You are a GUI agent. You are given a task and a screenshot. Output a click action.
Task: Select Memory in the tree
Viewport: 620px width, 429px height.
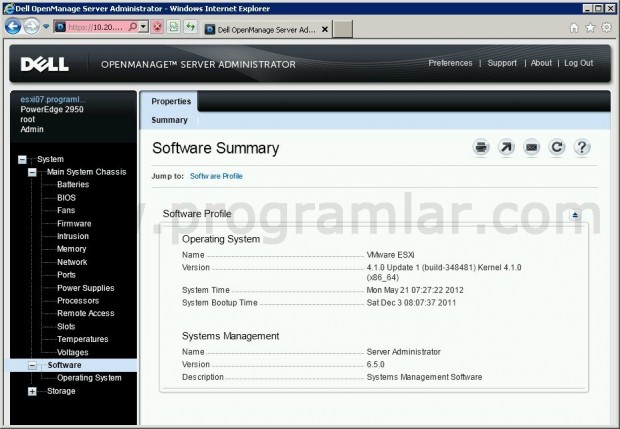(x=72, y=249)
